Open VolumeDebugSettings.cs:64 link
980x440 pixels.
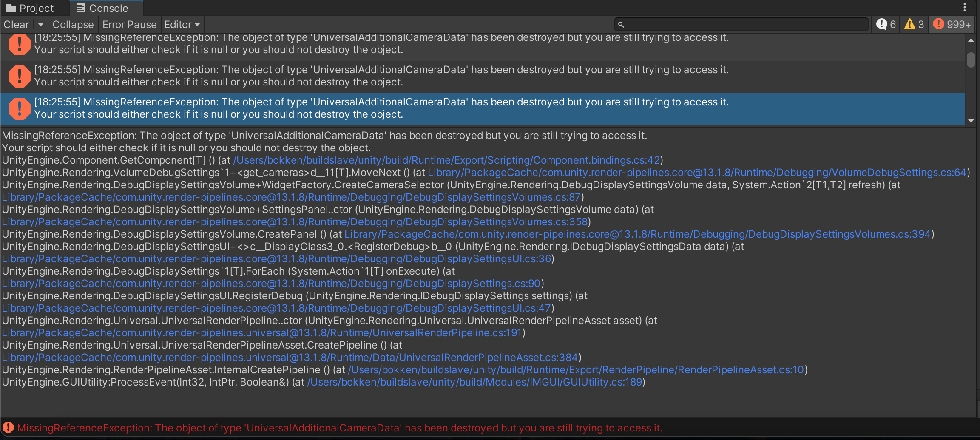click(x=697, y=173)
